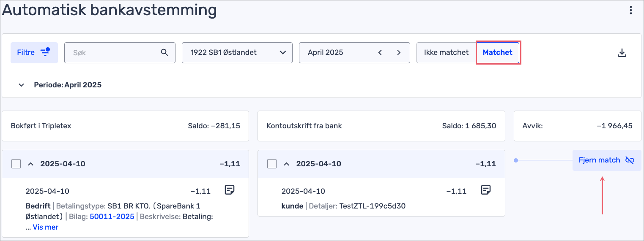Select checkbox for bank statement 2025-04-10 group

pyautogui.click(x=272, y=164)
